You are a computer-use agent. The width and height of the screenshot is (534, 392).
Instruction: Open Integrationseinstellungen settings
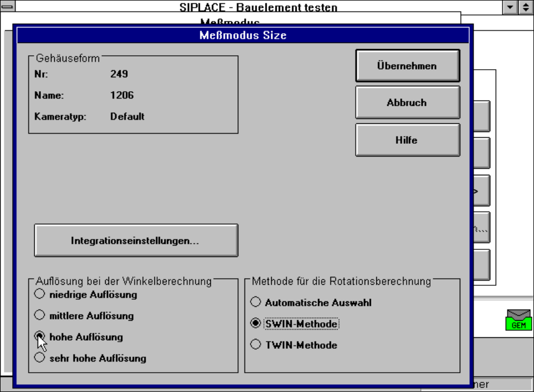(x=136, y=241)
